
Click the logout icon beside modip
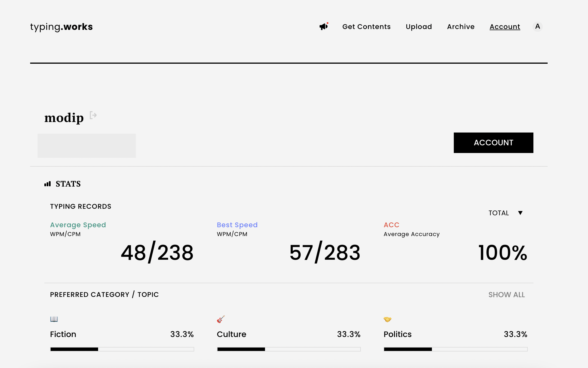(x=93, y=115)
